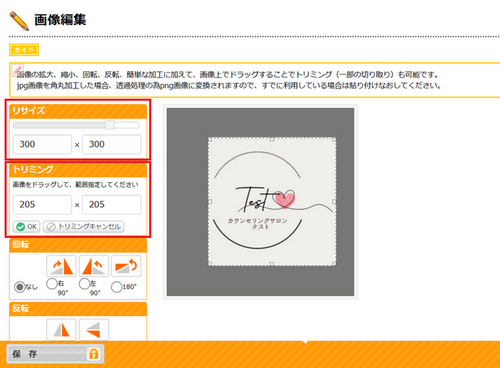Screen dimensions: 500x368
Task: Click the rotate left 90° icon
Action: (x=94, y=266)
